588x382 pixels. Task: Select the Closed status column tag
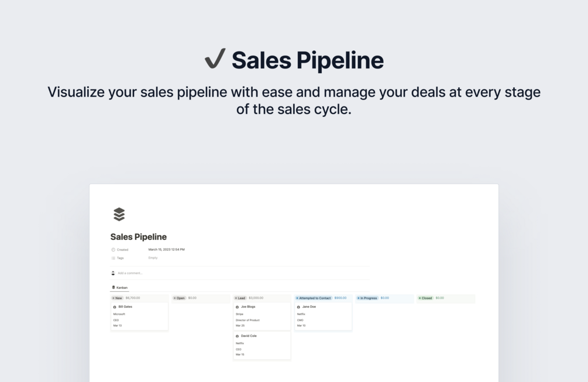pyautogui.click(x=425, y=298)
